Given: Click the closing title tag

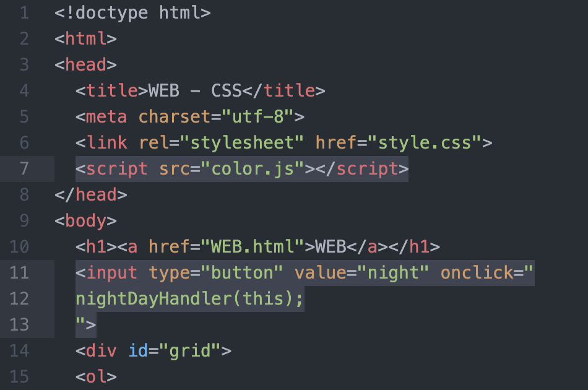Looking at the screenshot, I should (283, 91).
